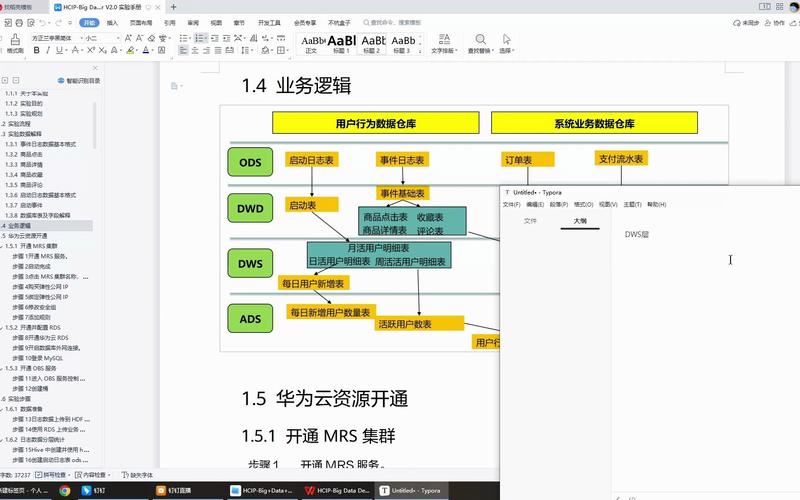Open the 查找替换 find and replace tool
The image size is (800, 500).
(481, 44)
